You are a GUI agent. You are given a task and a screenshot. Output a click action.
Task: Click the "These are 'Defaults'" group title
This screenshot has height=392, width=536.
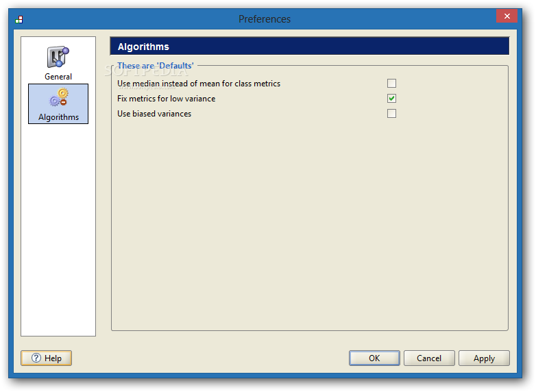tap(156, 65)
